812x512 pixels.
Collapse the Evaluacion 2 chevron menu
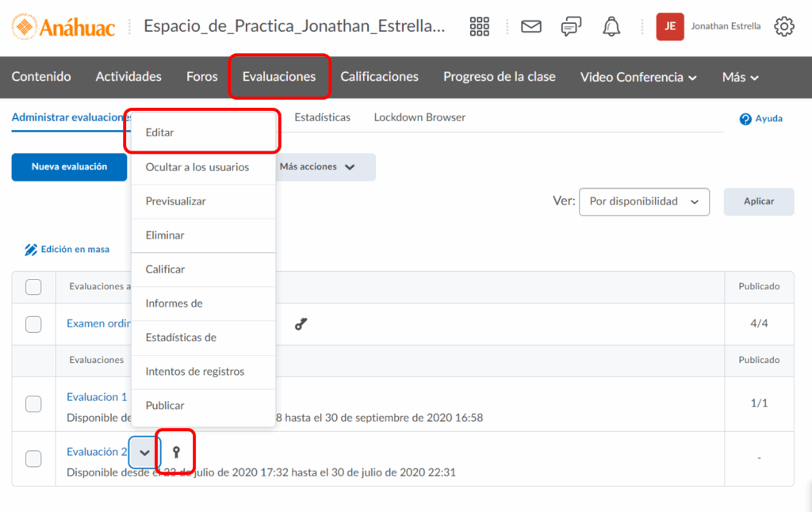144,453
